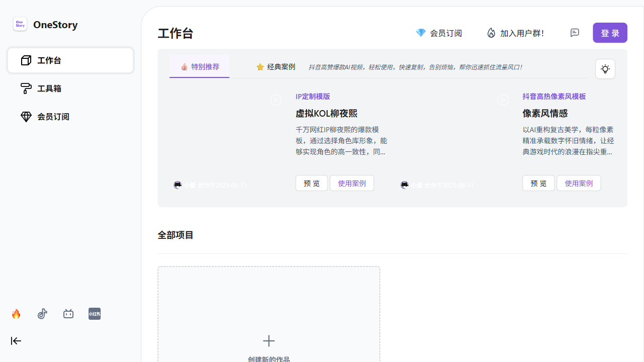The width and height of the screenshot is (644, 362).
Task: Click 使用案例 for 像素风情感
Action: click(579, 183)
